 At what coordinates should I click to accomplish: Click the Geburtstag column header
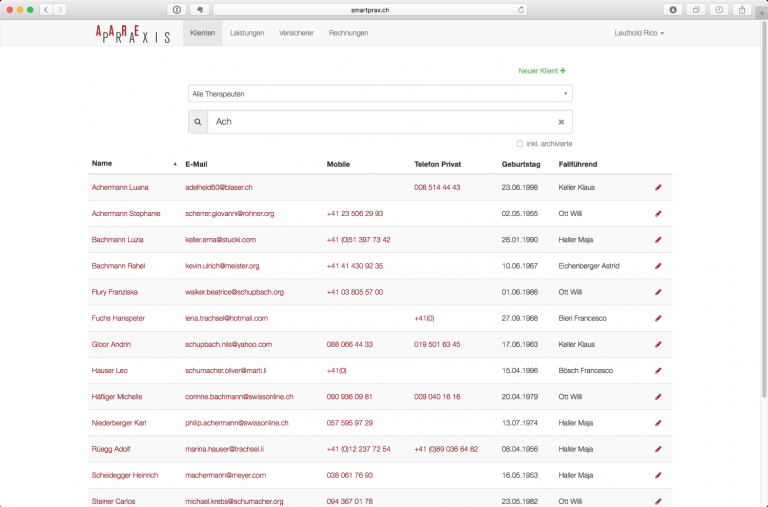pos(521,164)
